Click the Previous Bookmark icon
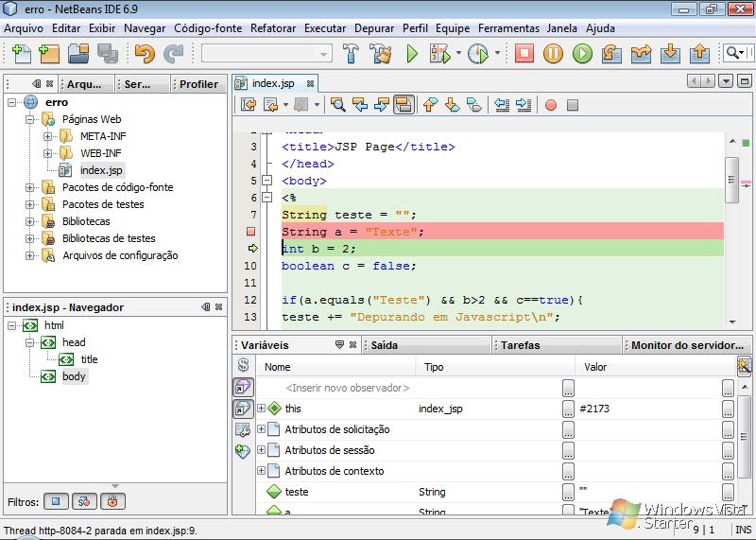The image size is (756, 540). click(431, 104)
